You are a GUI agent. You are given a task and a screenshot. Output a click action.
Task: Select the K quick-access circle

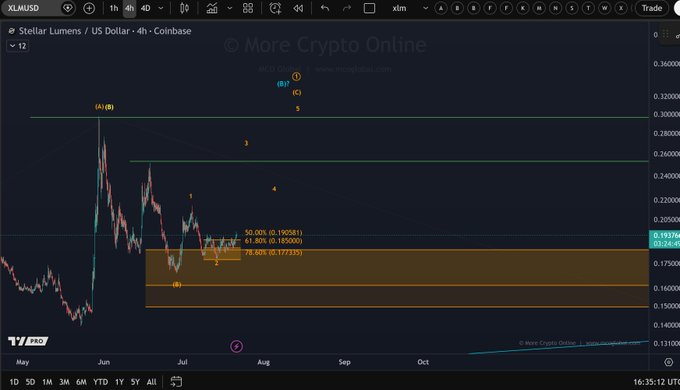(x=523, y=8)
